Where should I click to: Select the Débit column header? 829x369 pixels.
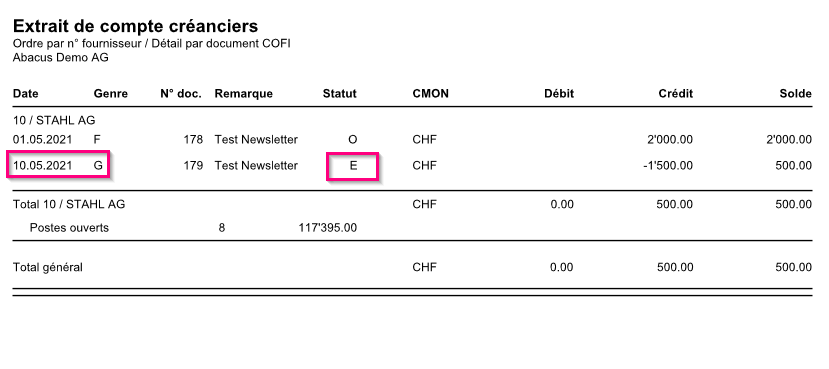[x=559, y=94]
